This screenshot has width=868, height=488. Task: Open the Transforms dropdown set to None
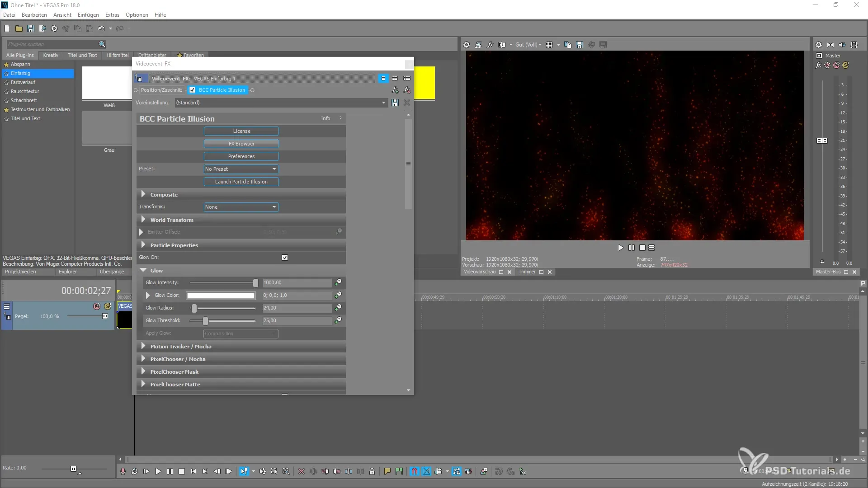241,207
